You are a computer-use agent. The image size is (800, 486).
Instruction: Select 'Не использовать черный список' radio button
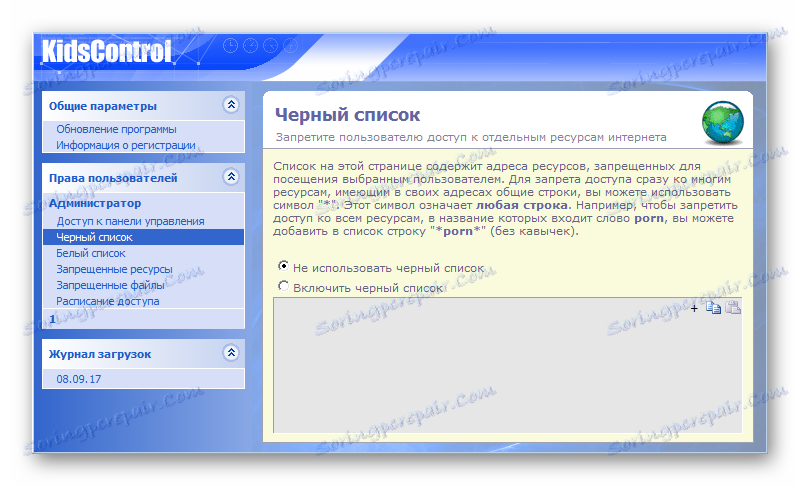click(x=283, y=266)
